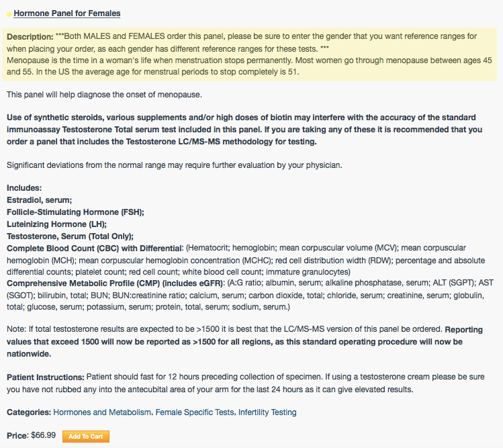Click the $66.99 price text
This screenshot has width=503, height=448.
point(43,435)
